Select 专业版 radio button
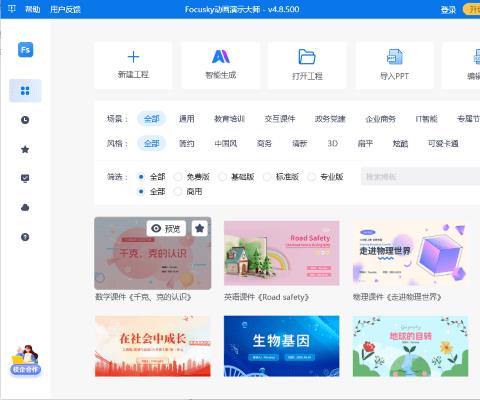Viewport: 480px width, 400px height. [x=312, y=177]
